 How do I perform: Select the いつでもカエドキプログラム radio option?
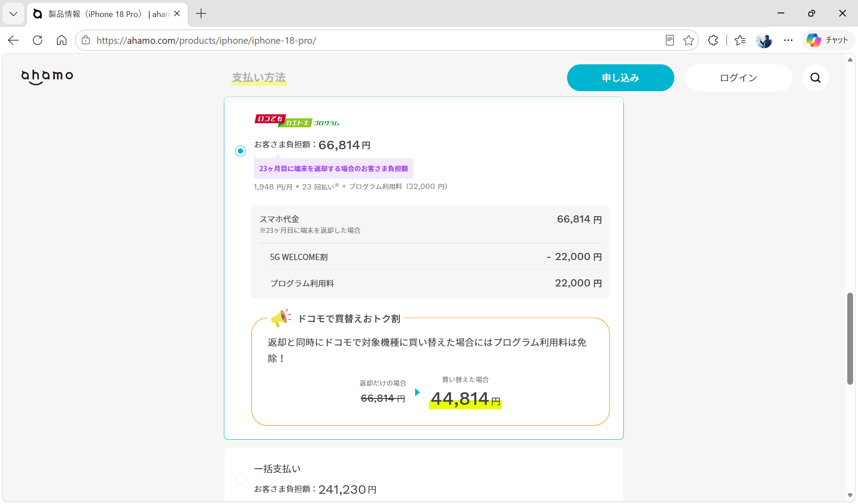tap(240, 151)
